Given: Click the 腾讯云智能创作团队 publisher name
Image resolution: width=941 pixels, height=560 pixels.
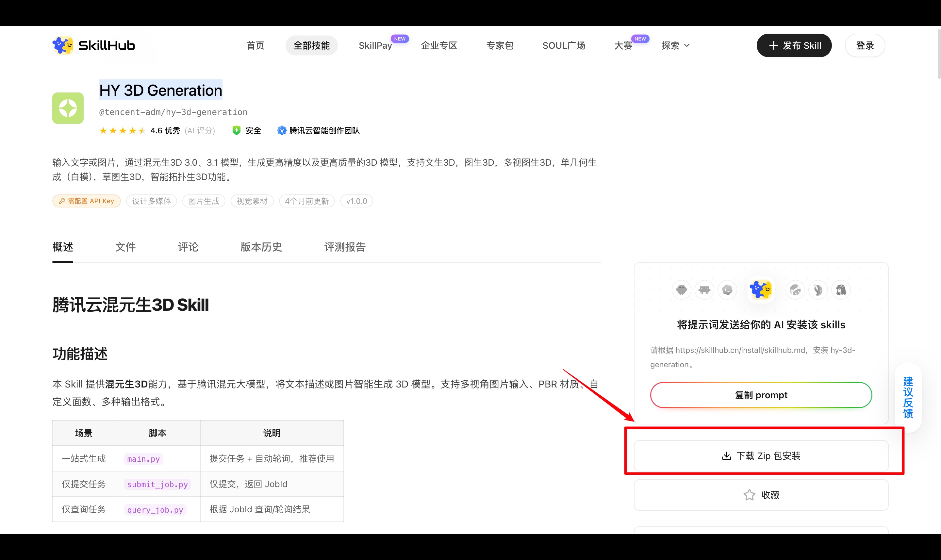Looking at the screenshot, I should pyautogui.click(x=324, y=131).
